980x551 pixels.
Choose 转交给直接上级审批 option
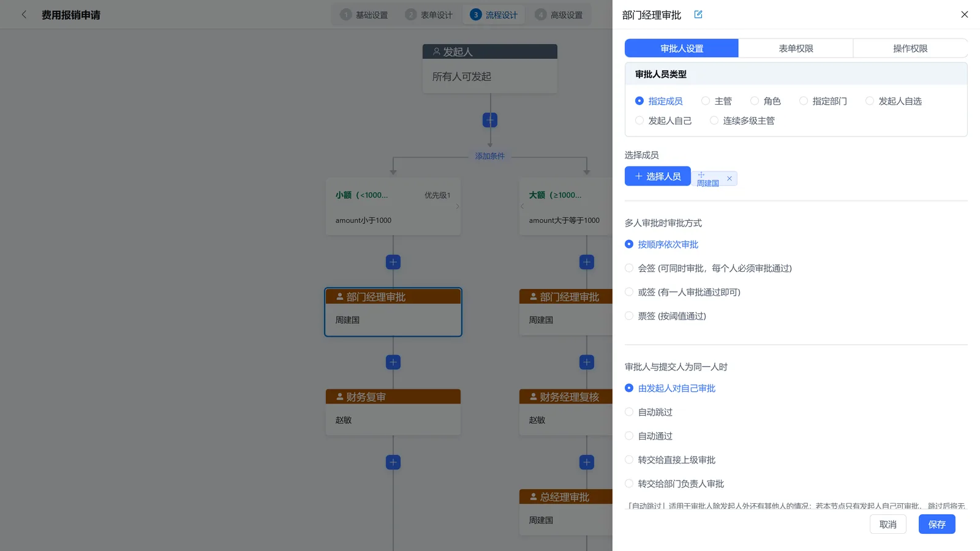click(670, 460)
